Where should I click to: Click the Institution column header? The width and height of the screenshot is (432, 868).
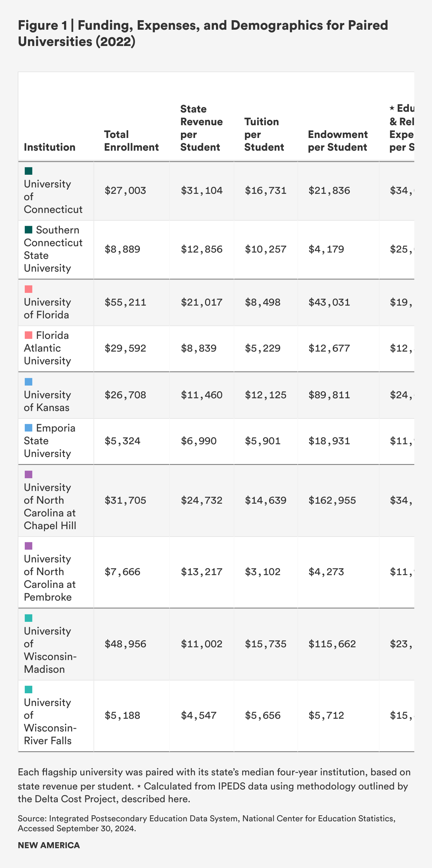tap(50, 147)
